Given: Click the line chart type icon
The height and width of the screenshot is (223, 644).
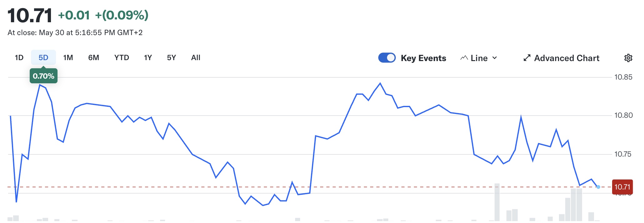Looking at the screenshot, I should (464, 58).
